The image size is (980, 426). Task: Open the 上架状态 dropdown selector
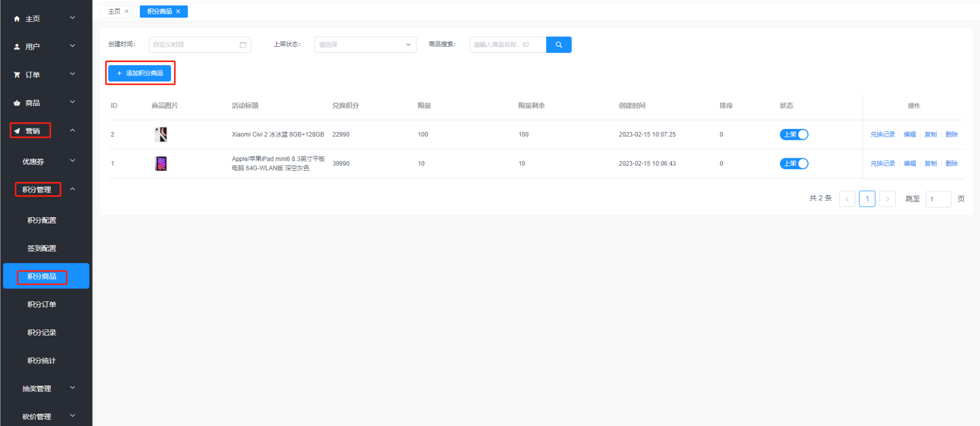click(x=365, y=45)
